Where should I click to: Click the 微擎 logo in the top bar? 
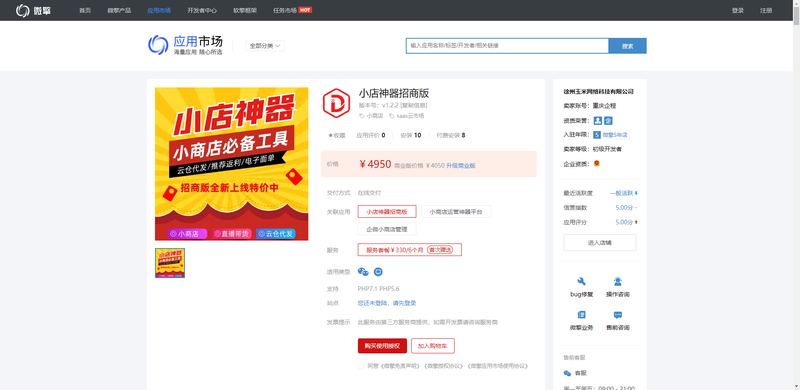tap(33, 10)
